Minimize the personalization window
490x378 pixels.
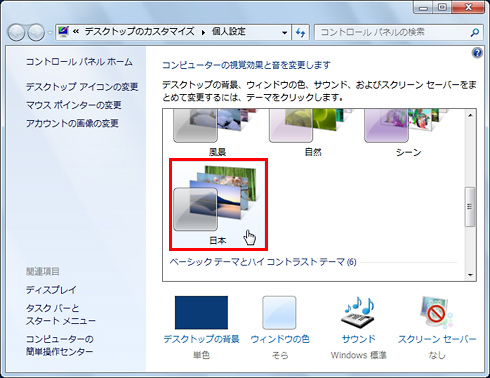point(423,8)
